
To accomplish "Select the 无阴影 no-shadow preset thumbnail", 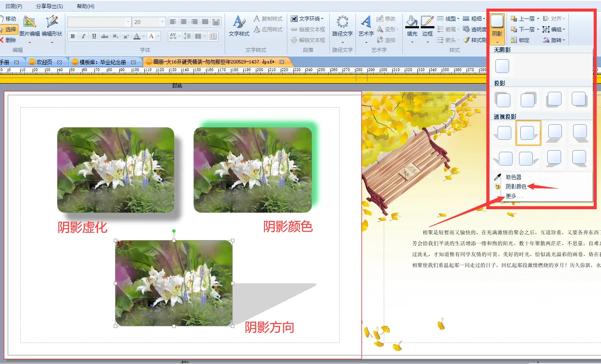I will click(x=502, y=66).
